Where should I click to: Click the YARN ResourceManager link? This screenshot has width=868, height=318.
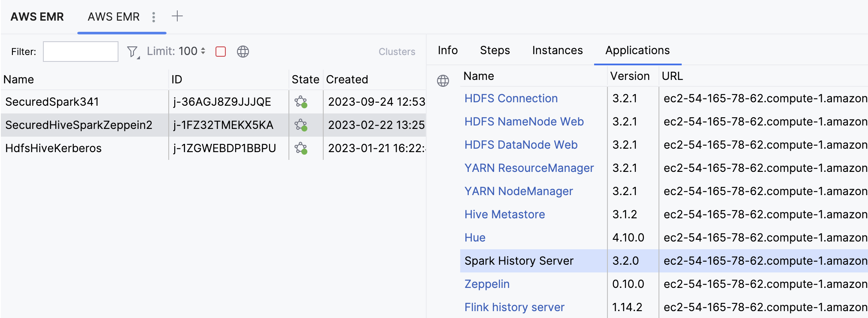click(529, 168)
